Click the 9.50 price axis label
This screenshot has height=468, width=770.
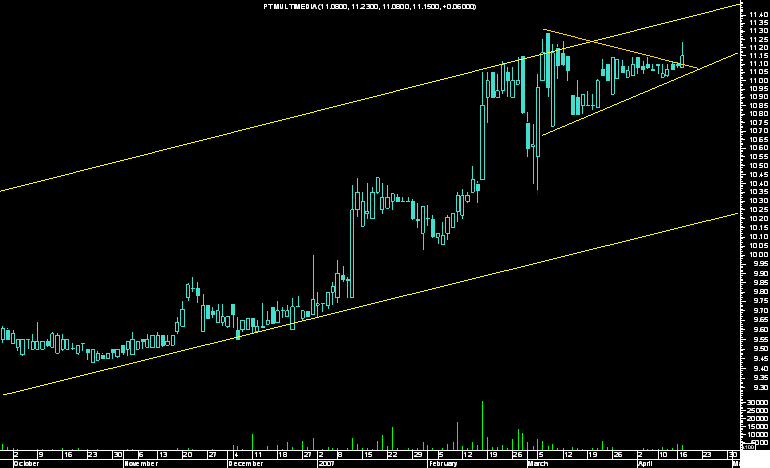[760, 349]
